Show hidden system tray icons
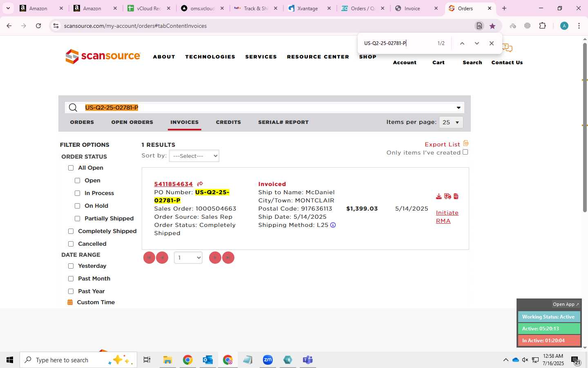This screenshot has width=588, height=368. click(x=506, y=360)
